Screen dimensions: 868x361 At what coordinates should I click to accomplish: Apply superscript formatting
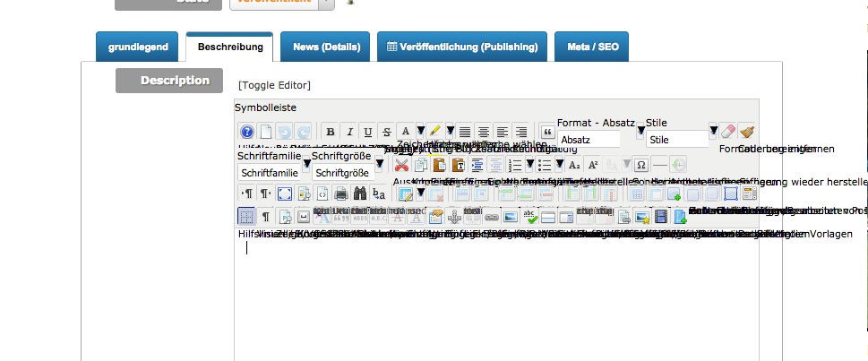[x=593, y=165]
